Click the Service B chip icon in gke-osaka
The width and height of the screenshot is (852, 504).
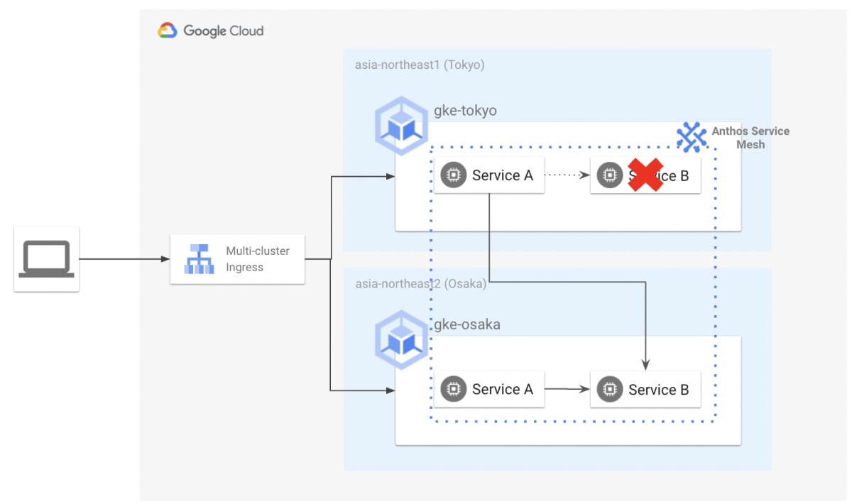coord(609,389)
